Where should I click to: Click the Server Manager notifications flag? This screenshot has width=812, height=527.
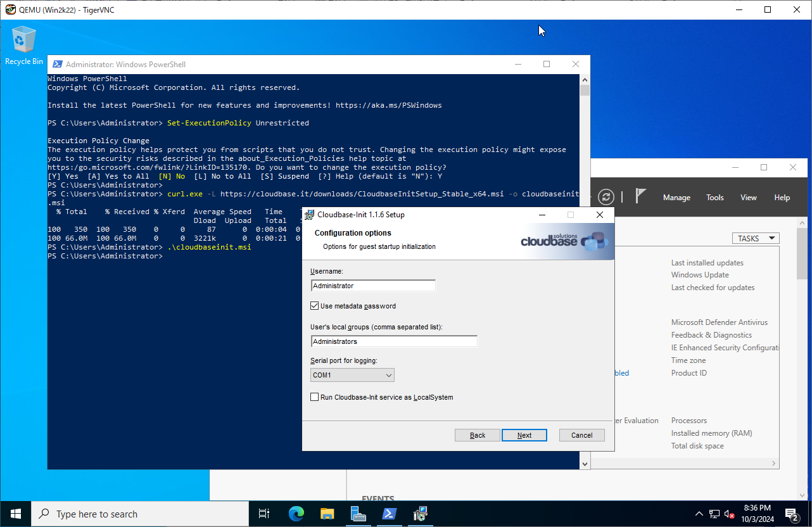(640, 196)
